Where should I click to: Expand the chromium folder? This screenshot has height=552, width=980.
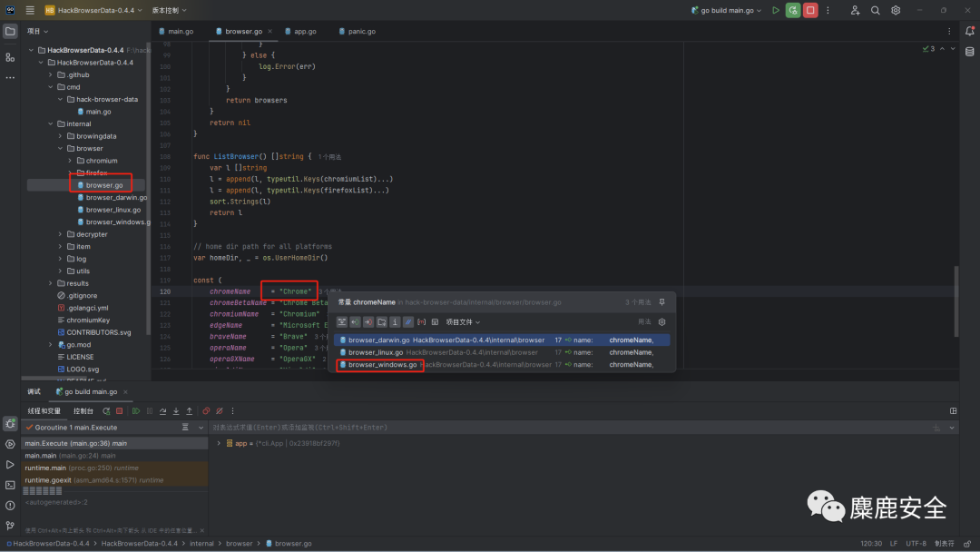(x=70, y=161)
